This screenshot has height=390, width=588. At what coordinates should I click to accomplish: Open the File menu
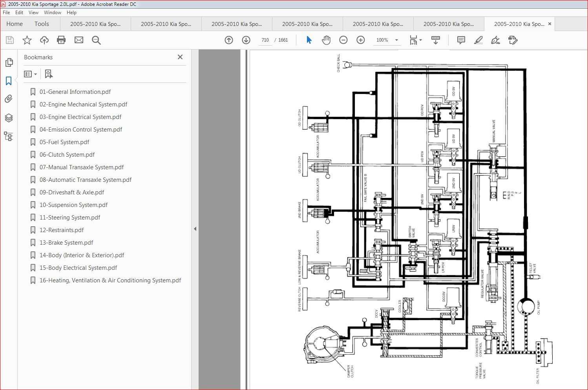click(x=6, y=13)
